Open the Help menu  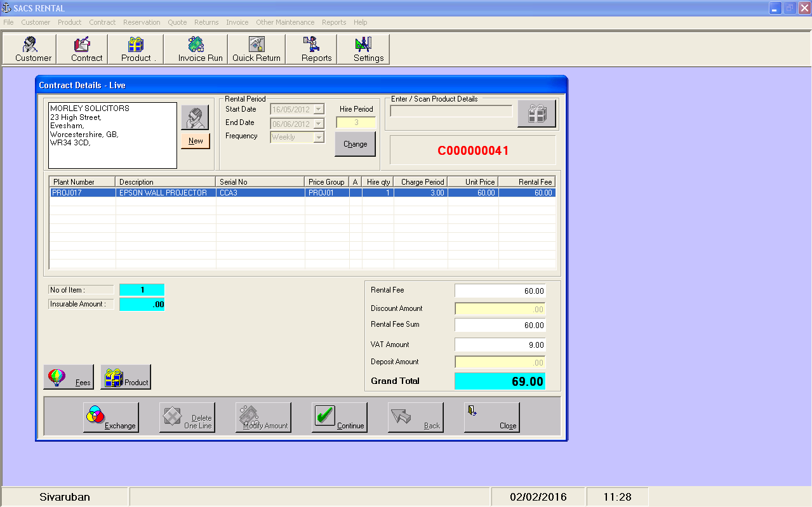[361, 22]
